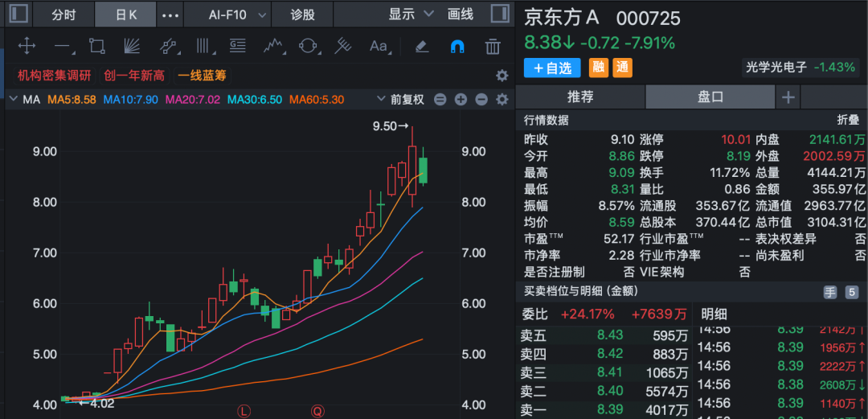
Task: Click the 画线 drawing button
Action: 461,14
